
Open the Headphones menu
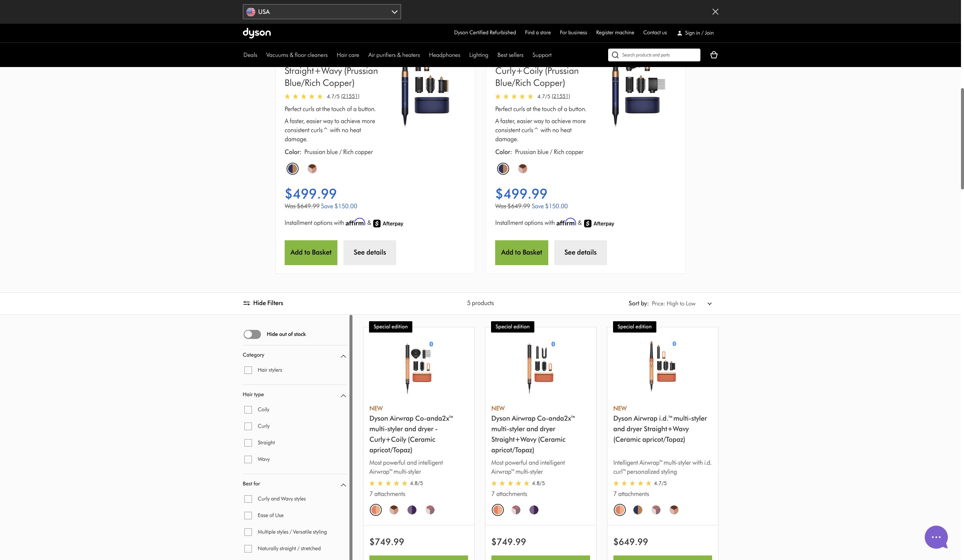point(444,55)
